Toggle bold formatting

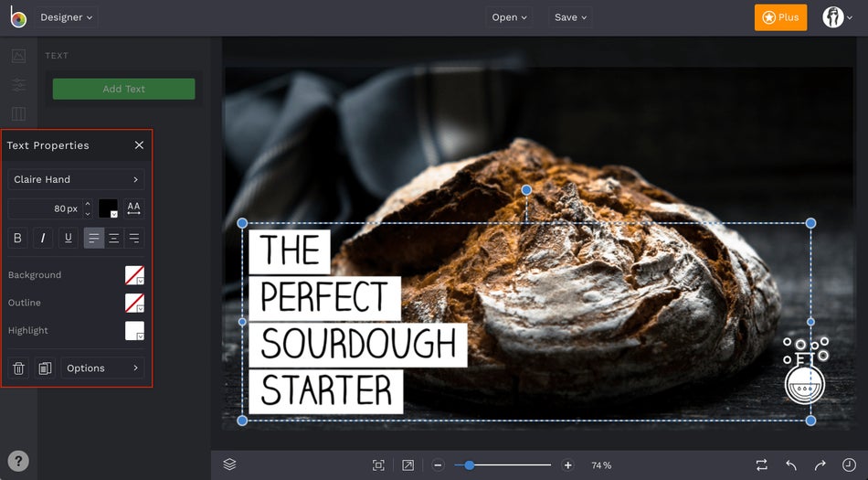(x=17, y=238)
